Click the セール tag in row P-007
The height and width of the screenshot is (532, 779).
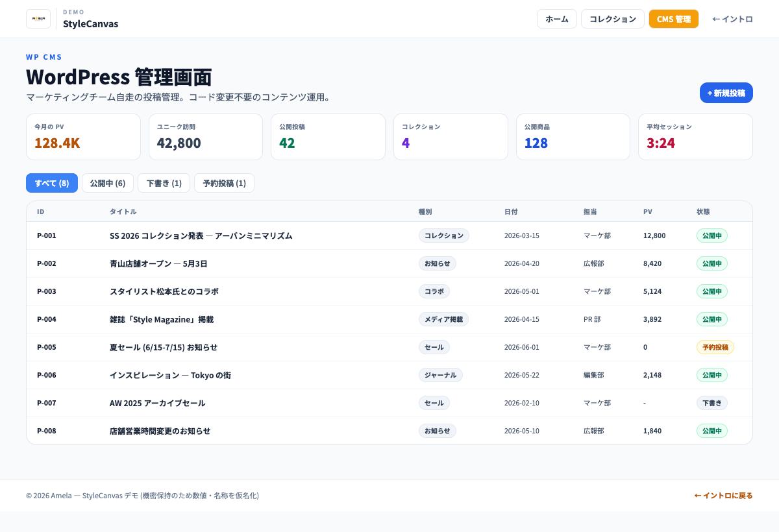click(x=434, y=403)
